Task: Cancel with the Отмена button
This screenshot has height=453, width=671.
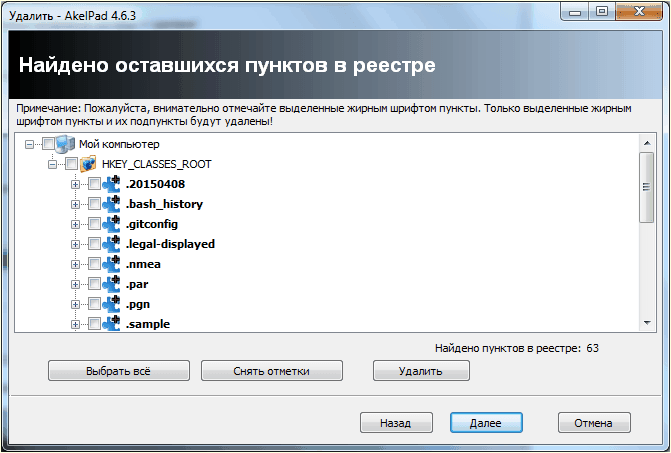Action: [x=594, y=423]
